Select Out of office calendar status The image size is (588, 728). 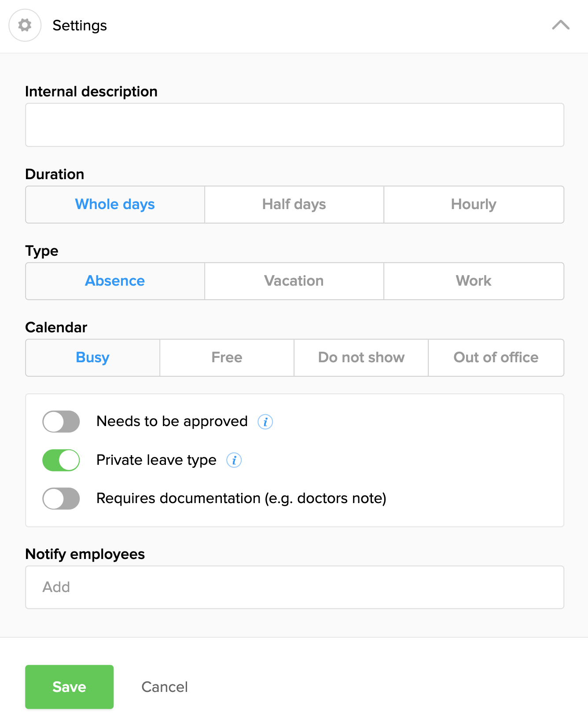(496, 358)
